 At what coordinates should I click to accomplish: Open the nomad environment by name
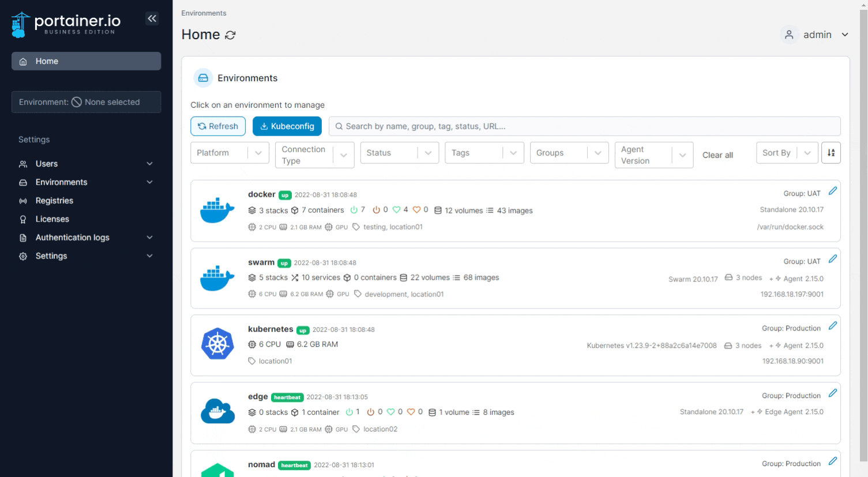point(261,464)
